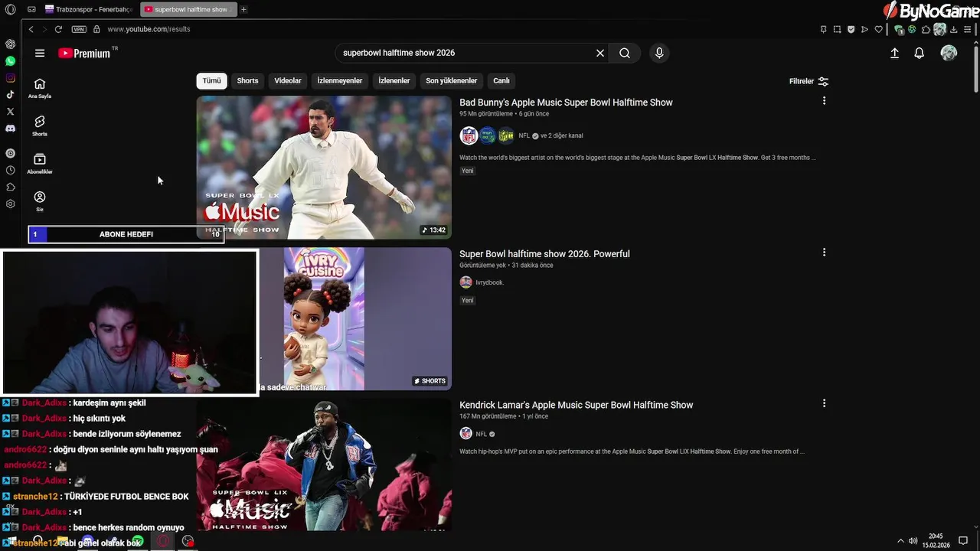Play the Ivry Cuisine Shorts thumbnail
Viewport: 980px width, 551px height.
[x=355, y=318]
